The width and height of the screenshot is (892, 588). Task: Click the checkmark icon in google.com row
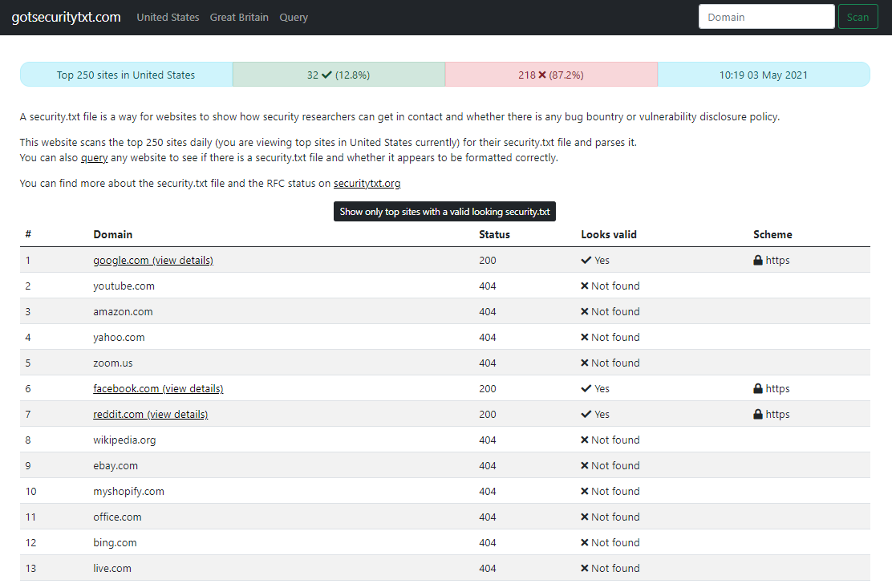tap(586, 261)
